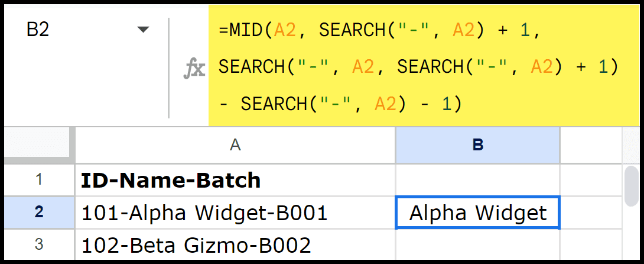Select cell A2 with 101-Alpha Widget-B001
The width and height of the screenshot is (644, 264).
(235, 213)
